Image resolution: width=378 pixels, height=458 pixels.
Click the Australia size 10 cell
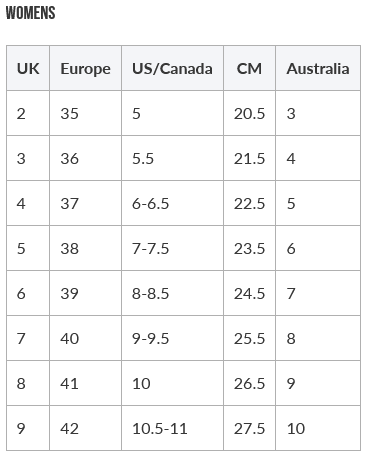(x=318, y=428)
